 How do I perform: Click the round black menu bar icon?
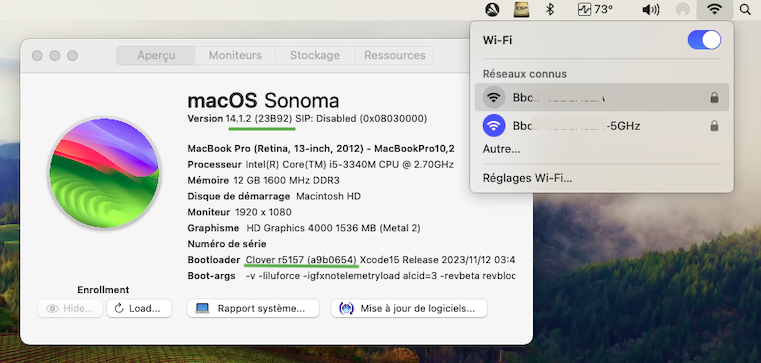click(x=492, y=9)
